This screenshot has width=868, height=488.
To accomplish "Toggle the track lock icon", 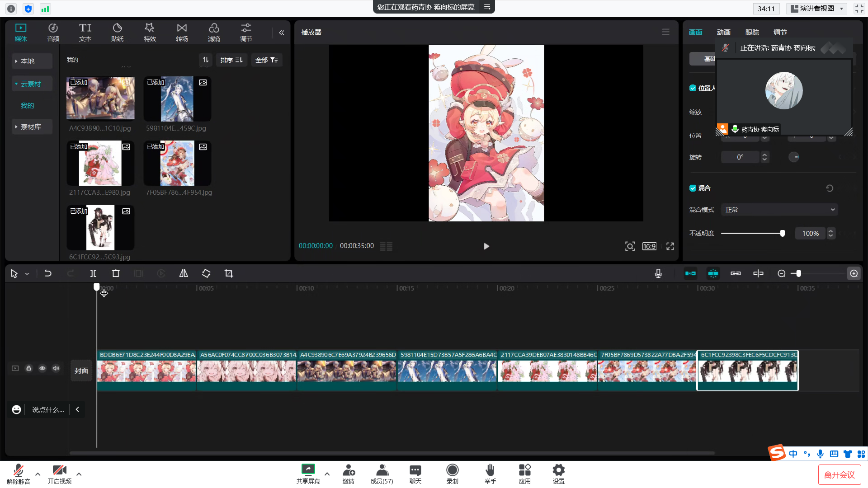I will (x=28, y=368).
